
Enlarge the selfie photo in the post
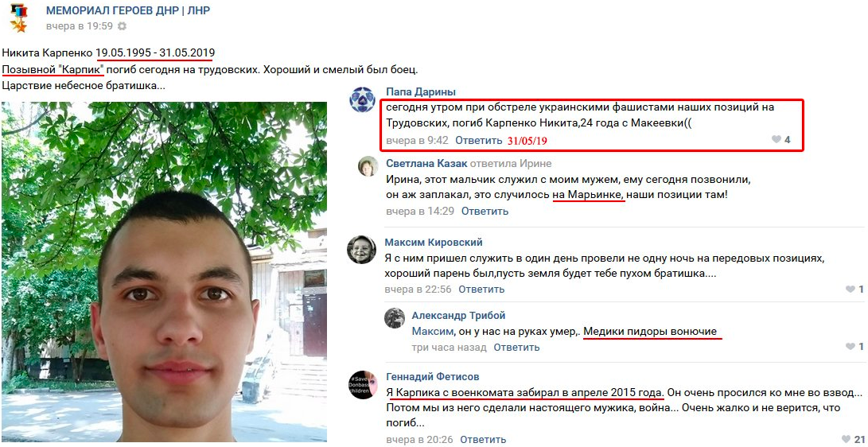pos(164,271)
